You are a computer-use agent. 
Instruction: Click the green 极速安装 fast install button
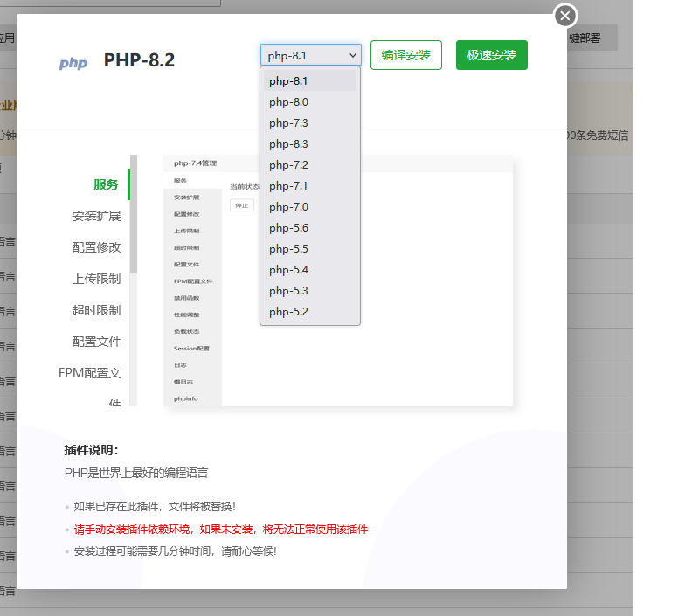pyautogui.click(x=492, y=55)
